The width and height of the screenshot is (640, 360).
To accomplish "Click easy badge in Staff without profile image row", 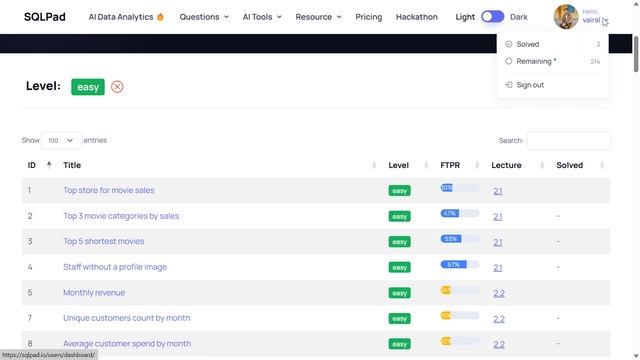I will point(399,267).
